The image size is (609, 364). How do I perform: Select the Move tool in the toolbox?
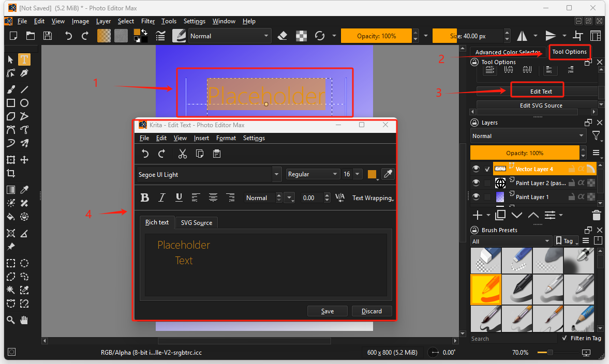[x=24, y=159]
